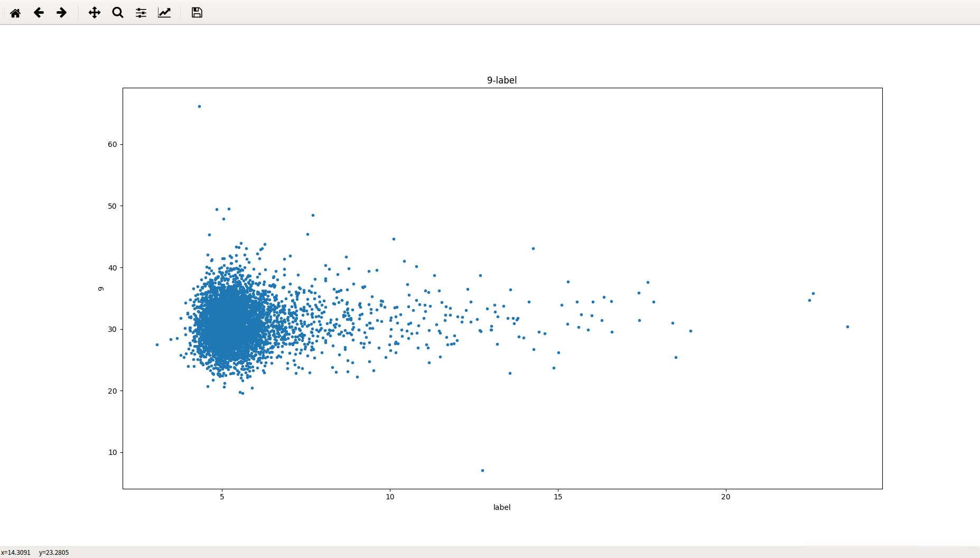
Task: Click the y-axis tick label 30
Action: pyautogui.click(x=113, y=329)
